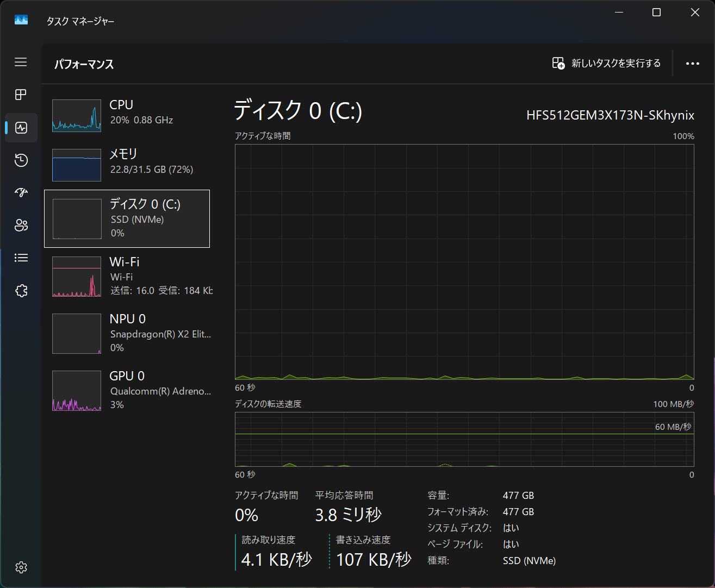
Task: Select the ディスク 0 (C:) entry
Action: tap(127, 218)
